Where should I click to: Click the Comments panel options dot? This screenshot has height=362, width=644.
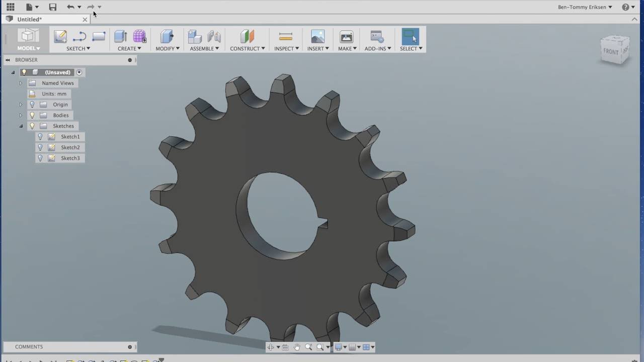(130, 347)
